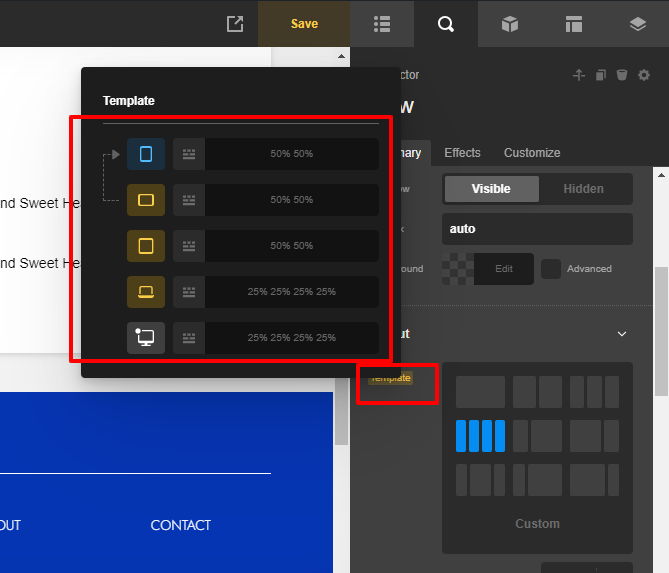Open element settings gear icon

[644, 75]
